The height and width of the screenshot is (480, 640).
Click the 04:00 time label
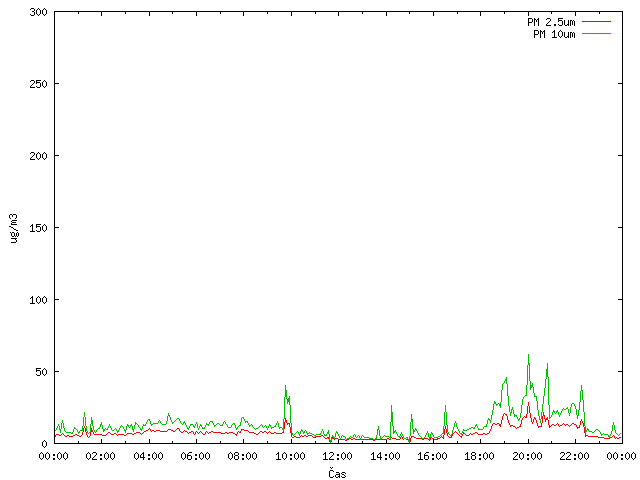[148, 456]
